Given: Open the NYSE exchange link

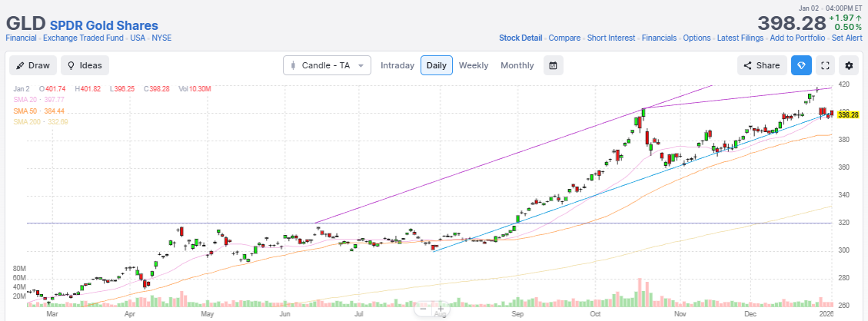Looking at the screenshot, I should (x=161, y=38).
